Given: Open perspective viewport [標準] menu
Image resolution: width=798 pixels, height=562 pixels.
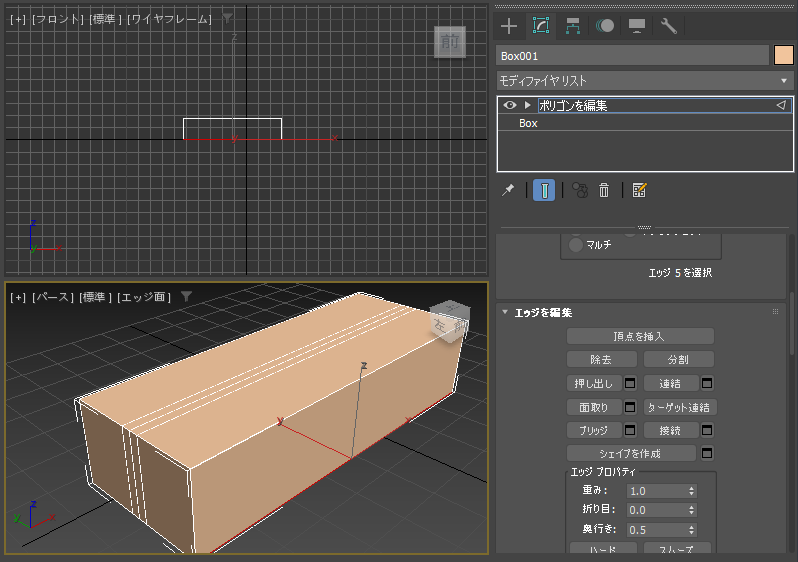Looking at the screenshot, I should (95, 297).
